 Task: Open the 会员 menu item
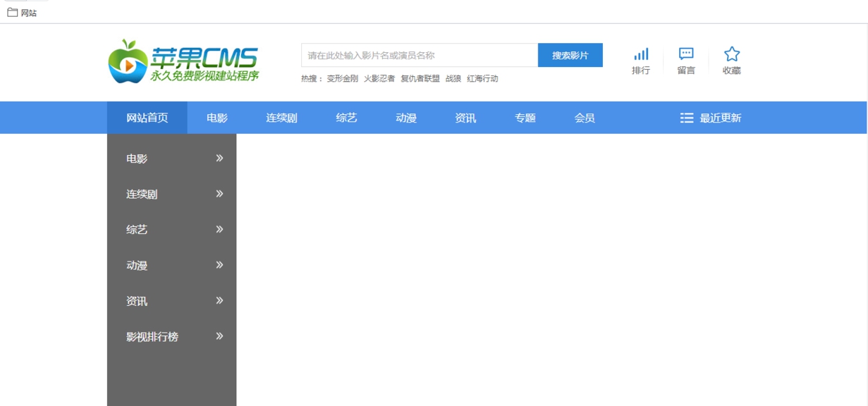[x=585, y=118]
